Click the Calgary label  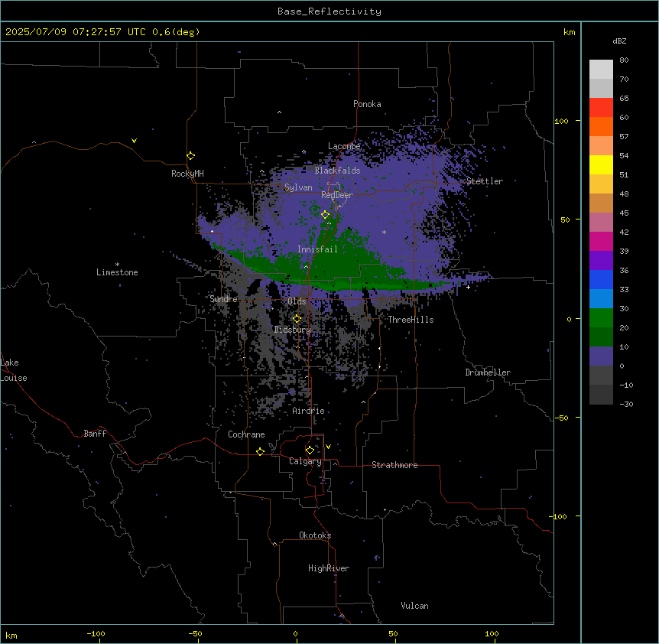[305, 461]
